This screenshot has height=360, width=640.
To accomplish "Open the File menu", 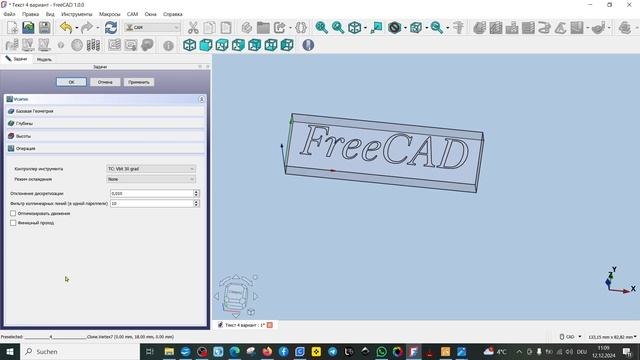I will pyautogui.click(x=9, y=14).
